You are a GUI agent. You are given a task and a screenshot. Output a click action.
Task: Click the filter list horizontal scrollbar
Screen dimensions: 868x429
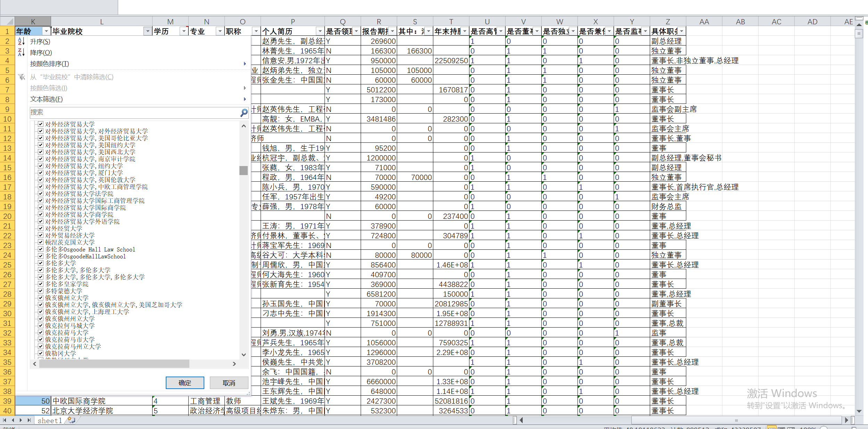pos(115,364)
